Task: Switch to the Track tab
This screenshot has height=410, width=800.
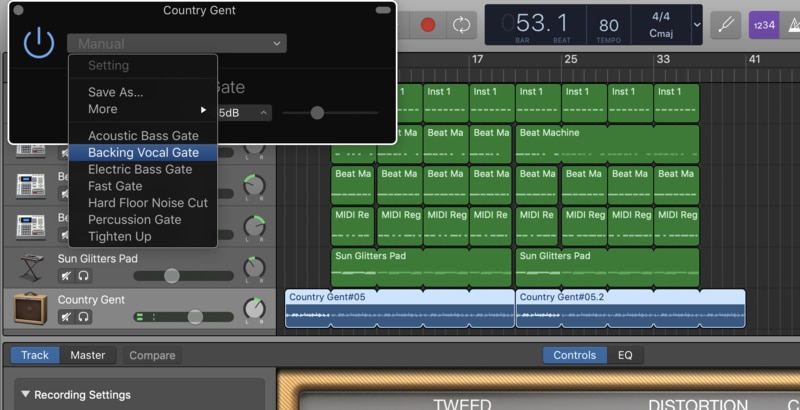Action: pos(35,355)
